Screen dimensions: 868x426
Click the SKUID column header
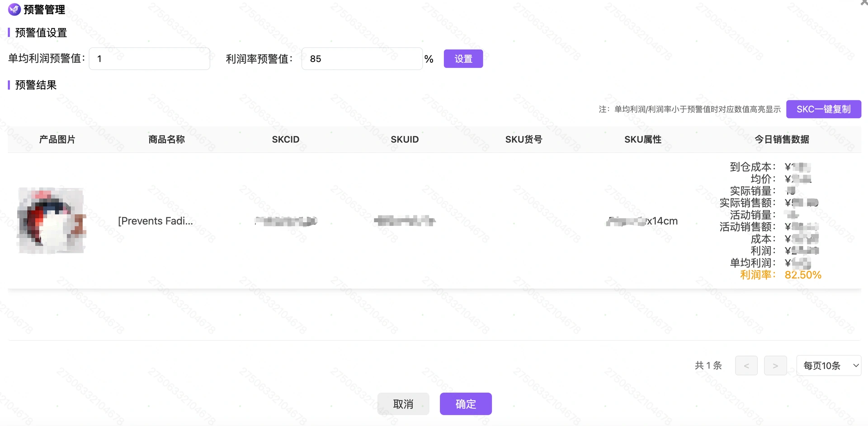[405, 140]
